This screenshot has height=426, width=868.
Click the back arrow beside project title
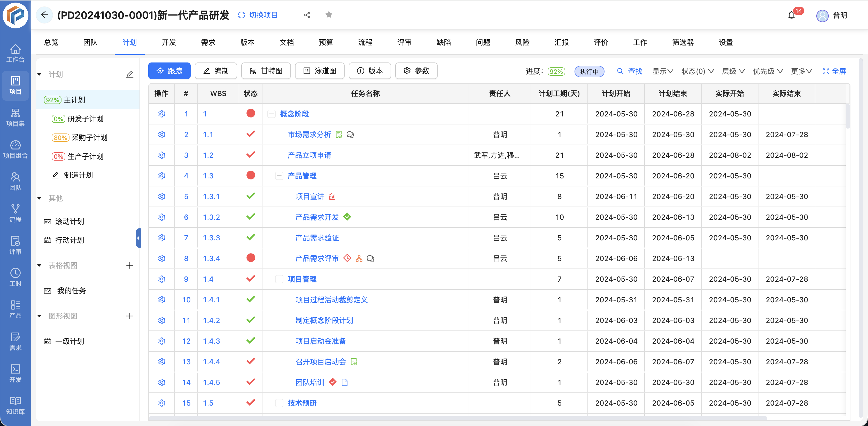coord(44,15)
